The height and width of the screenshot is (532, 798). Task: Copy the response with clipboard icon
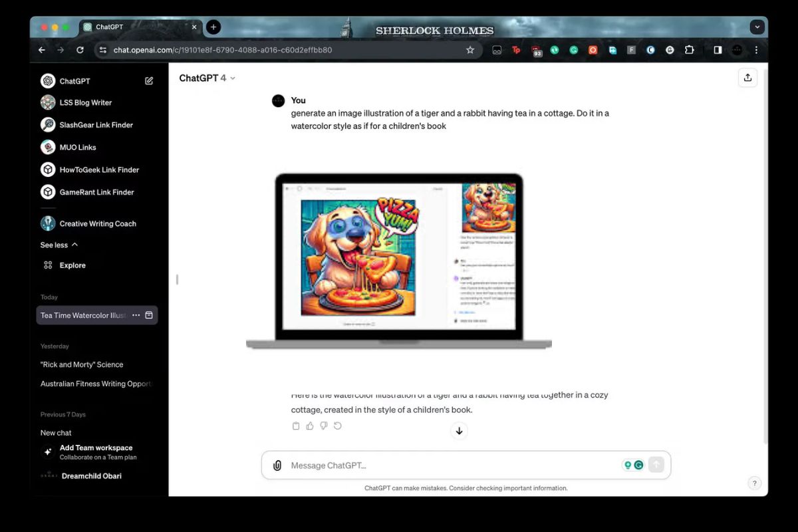tap(296, 426)
